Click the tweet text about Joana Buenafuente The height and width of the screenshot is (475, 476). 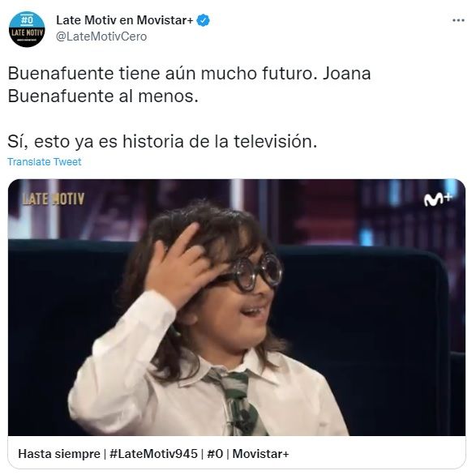[x=189, y=84]
